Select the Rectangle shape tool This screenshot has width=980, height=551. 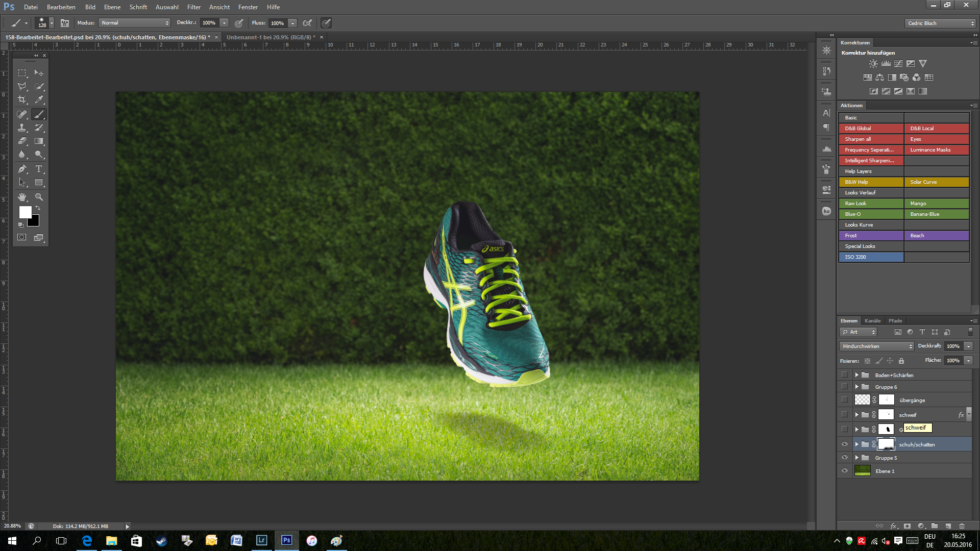pos(39,182)
